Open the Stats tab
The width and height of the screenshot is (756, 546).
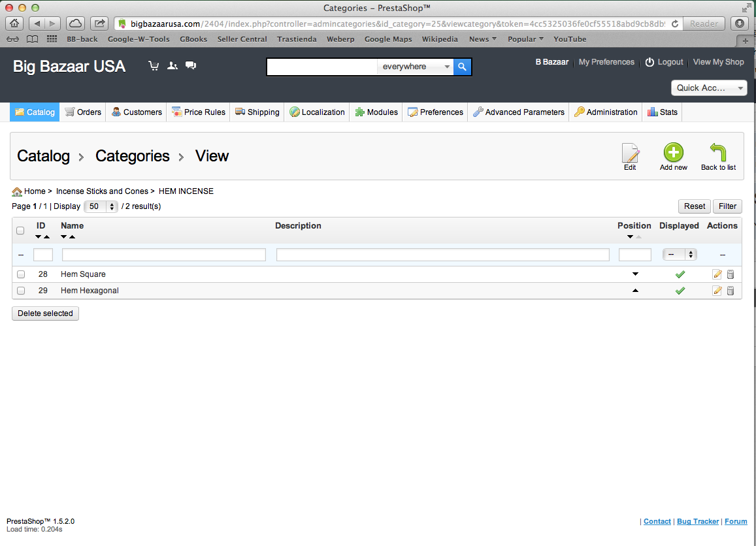point(663,112)
